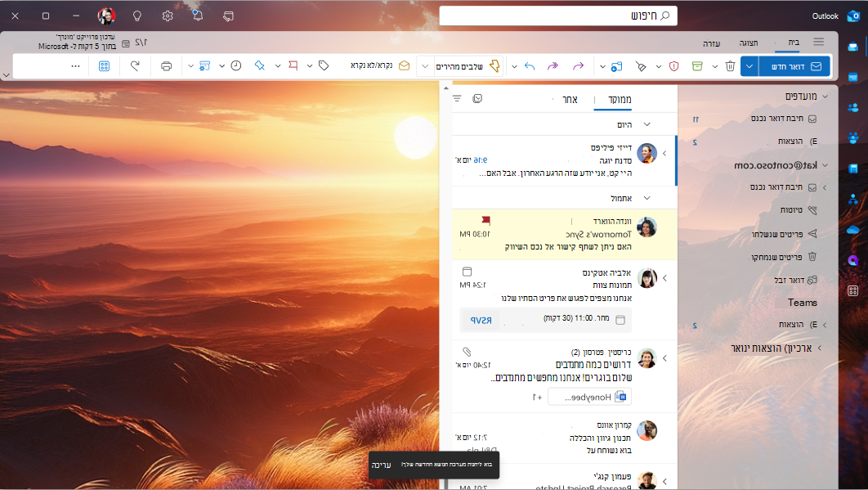Click the +1 more attachments link
The image size is (868, 490).
point(537,397)
